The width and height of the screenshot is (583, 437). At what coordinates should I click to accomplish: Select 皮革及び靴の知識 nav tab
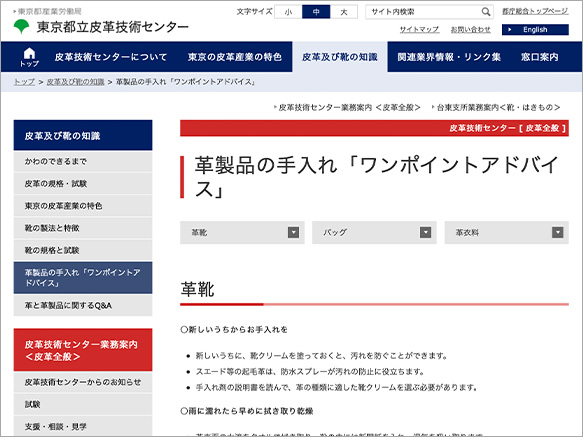(340, 57)
